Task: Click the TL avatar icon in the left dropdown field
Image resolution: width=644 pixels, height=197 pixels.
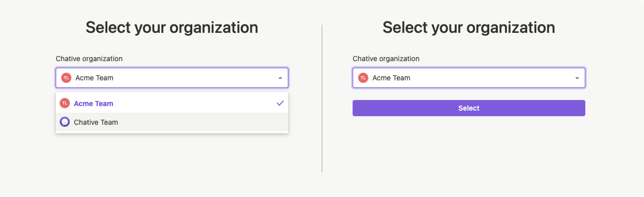Action: (67, 78)
